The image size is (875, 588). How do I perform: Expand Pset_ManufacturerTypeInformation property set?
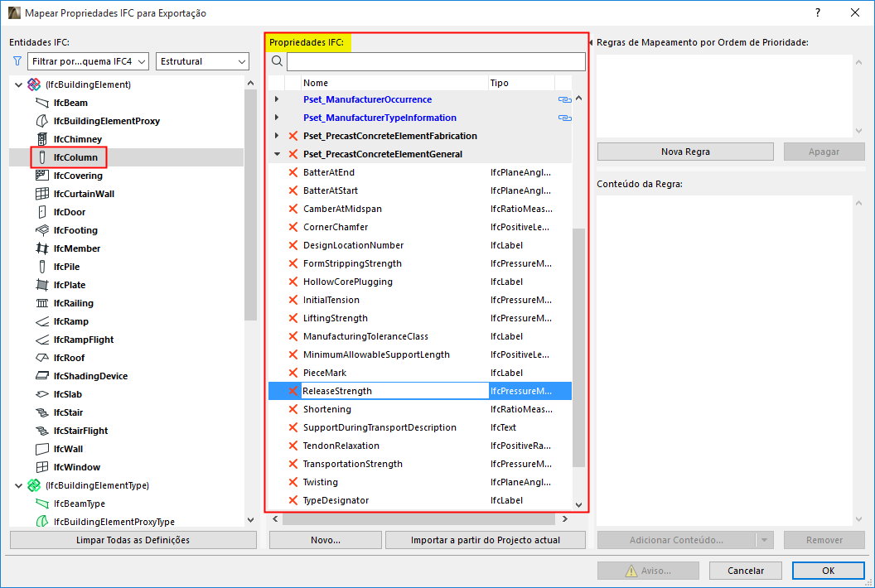coord(277,118)
